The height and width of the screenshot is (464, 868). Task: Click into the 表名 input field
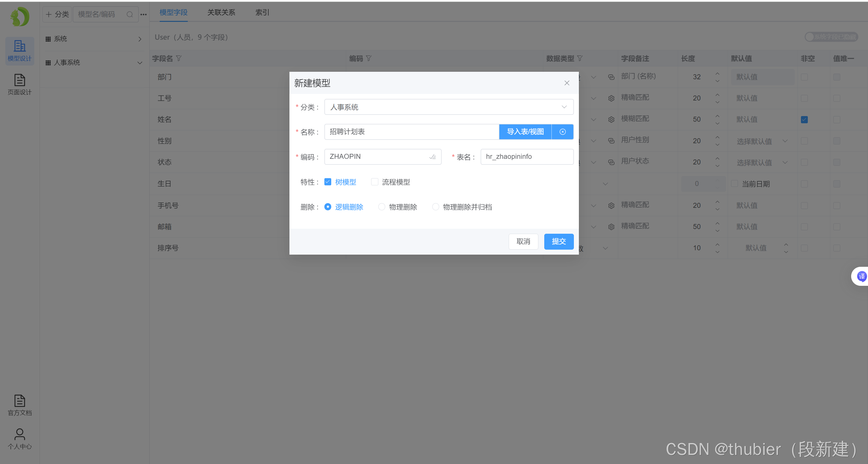click(x=526, y=157)
